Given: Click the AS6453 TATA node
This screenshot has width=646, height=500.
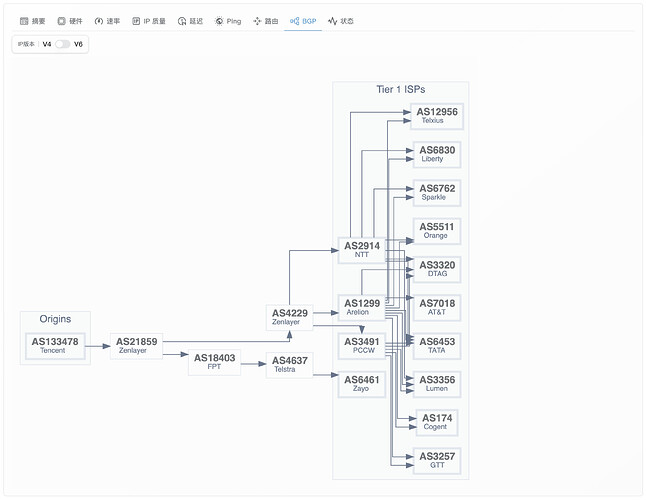Looking at the screenshot, I should [437, 346].
